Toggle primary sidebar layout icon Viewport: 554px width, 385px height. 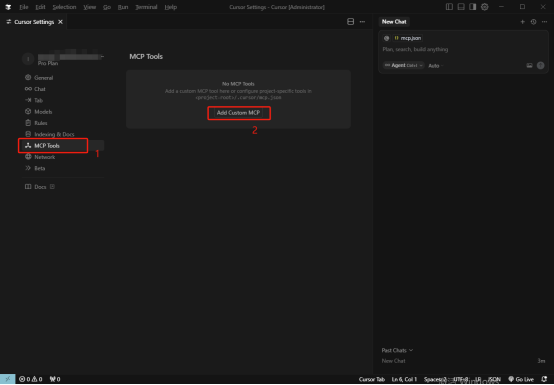point(449,7)
